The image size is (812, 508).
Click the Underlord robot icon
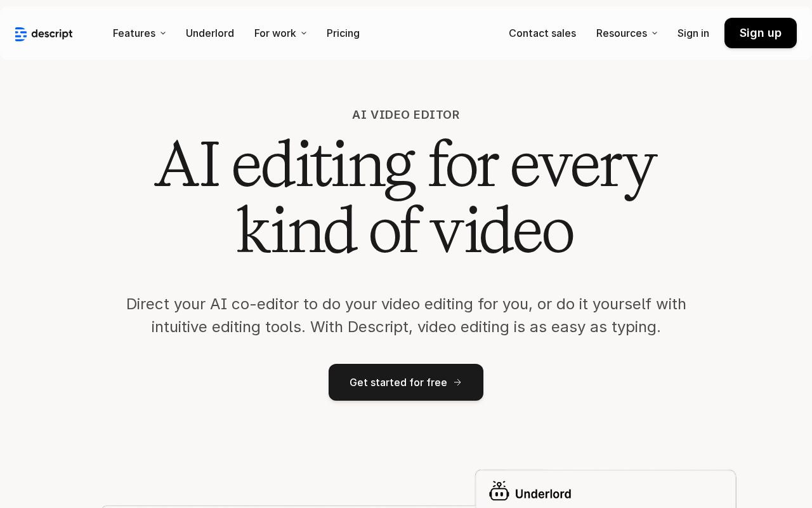[499, 491]
